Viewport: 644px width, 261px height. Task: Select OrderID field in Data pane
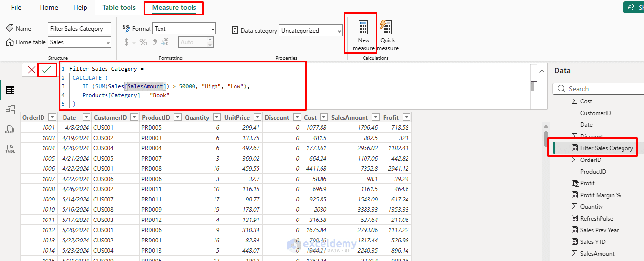(x=590, y=160)
